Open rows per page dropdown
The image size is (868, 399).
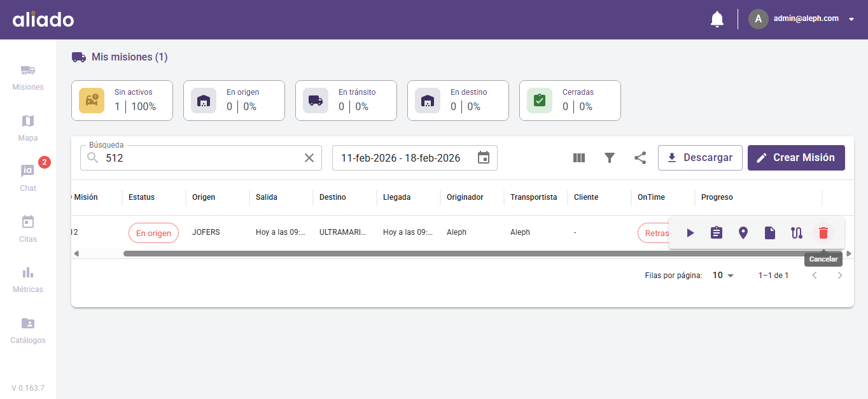pyautogui.click(x=723, y=276)
